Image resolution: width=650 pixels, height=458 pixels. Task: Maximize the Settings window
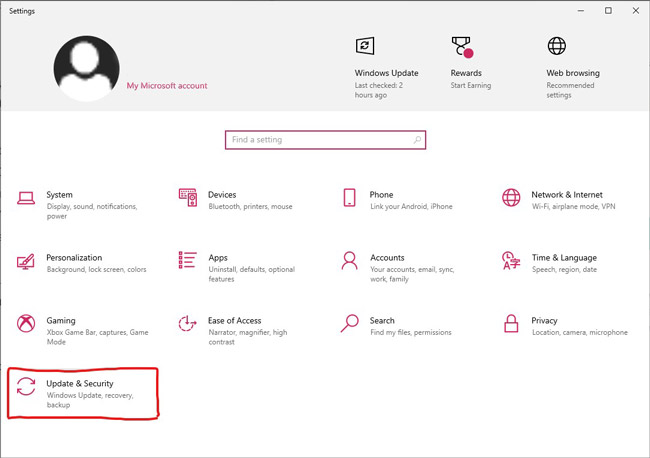(x=608, y=11)
